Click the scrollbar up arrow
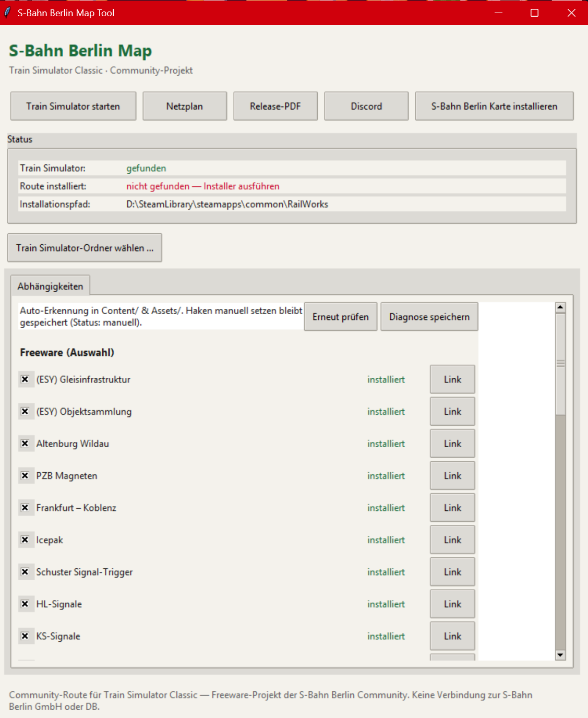 pyautogui.click(x=560, y=307)
